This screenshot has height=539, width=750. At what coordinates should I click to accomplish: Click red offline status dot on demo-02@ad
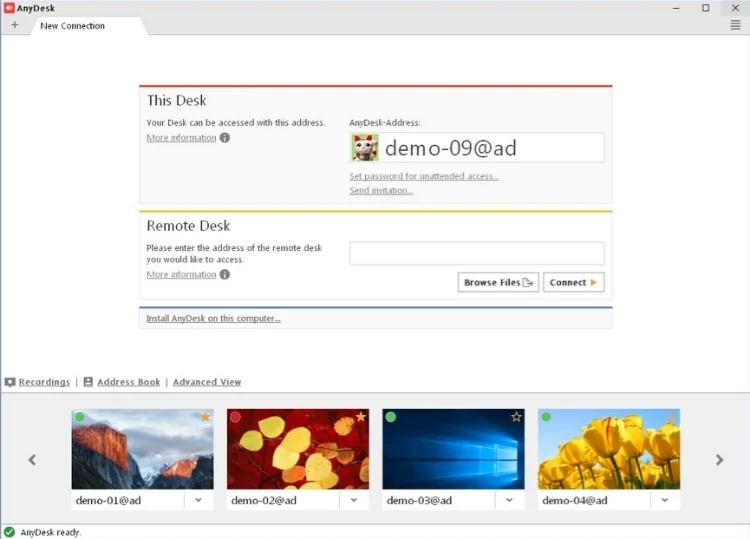[235, 417]
